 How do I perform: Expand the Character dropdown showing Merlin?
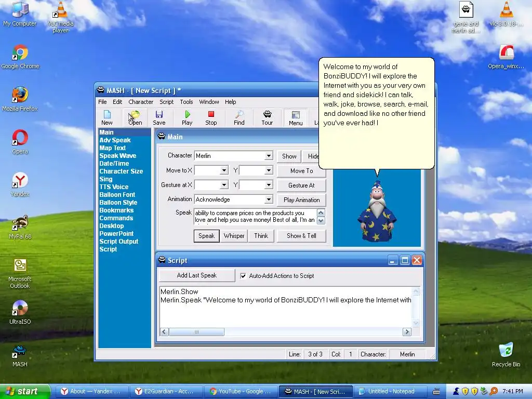click(269, 156)
